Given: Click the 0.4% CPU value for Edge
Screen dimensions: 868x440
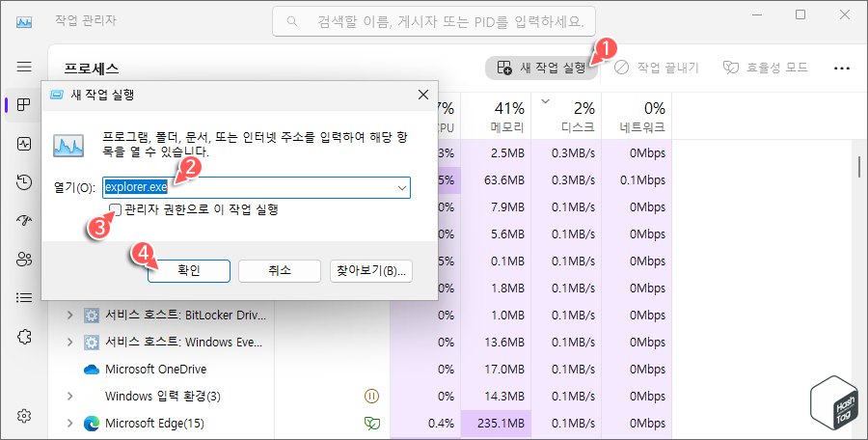Looking at the screenshot, I should (425, 424).
